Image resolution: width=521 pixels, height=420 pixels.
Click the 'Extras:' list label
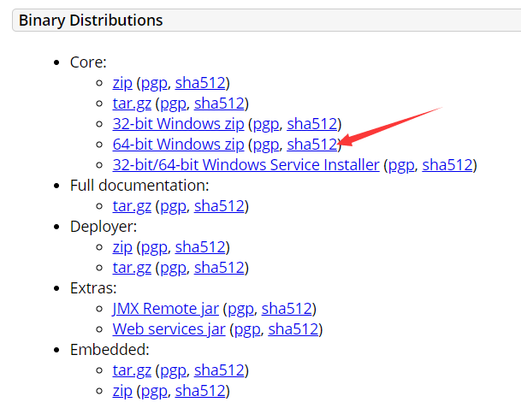(93, 288)
